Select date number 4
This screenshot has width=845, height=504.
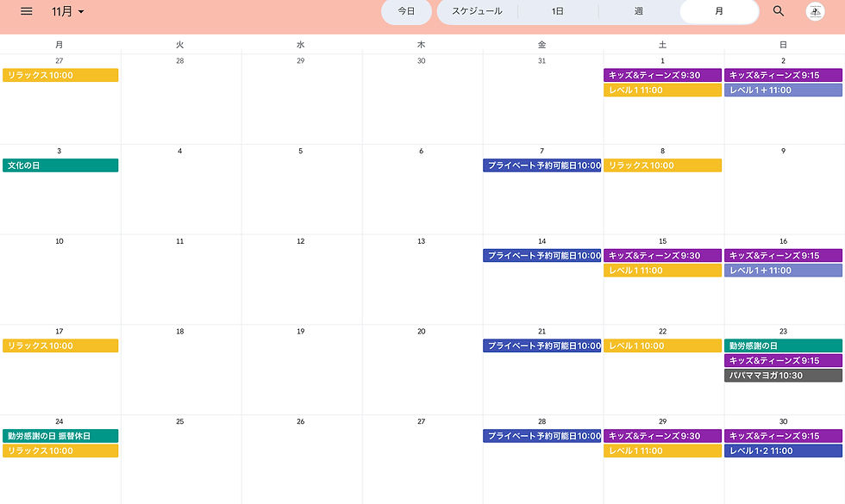[x=180, y=152]
